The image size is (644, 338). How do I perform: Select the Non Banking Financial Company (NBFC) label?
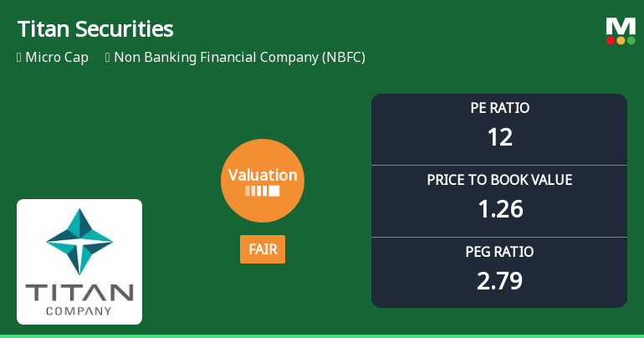click(239, 58)
